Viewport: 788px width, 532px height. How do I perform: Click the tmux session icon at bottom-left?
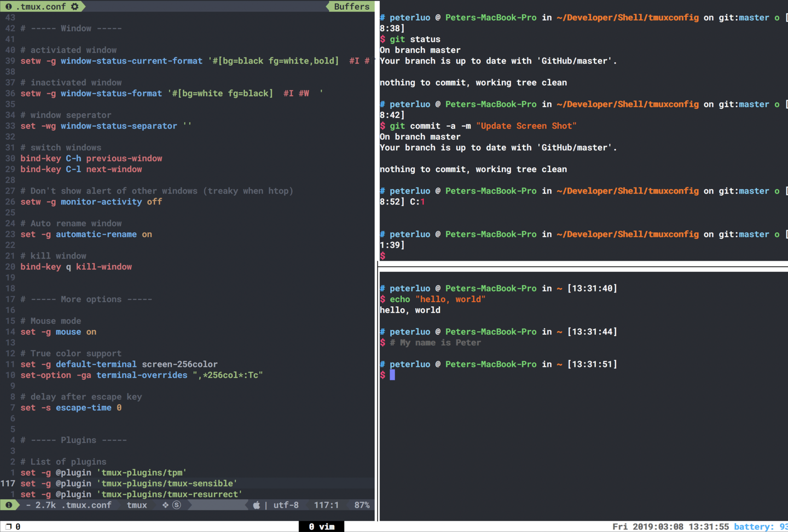tap(8, 527)
